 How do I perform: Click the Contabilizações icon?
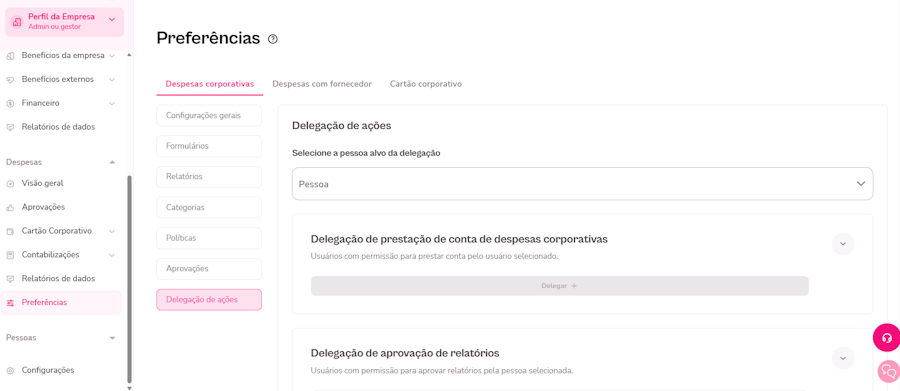(x=10, y=255)
